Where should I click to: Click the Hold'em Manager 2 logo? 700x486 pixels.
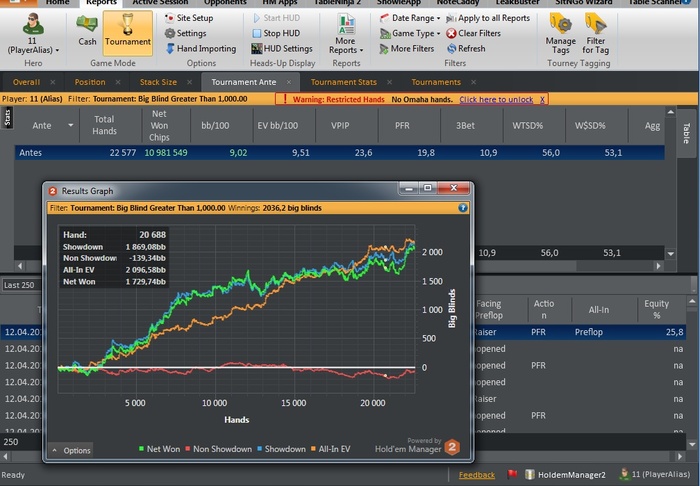tap(452, 447)
